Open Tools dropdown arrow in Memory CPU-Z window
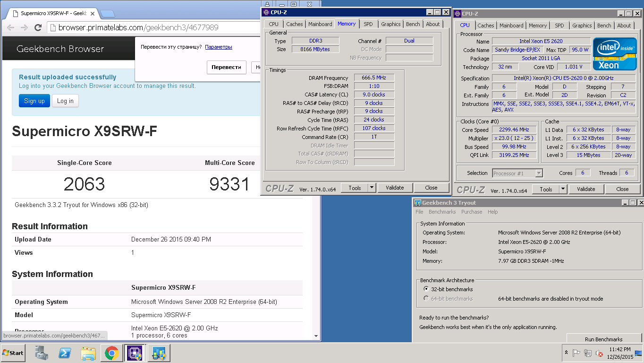This screenshot has height=363, width=644. click(372, 188)
